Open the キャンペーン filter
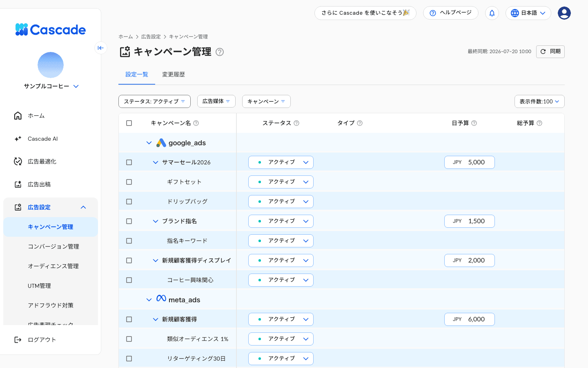This screenshot has width=588, height=368. 266,101
